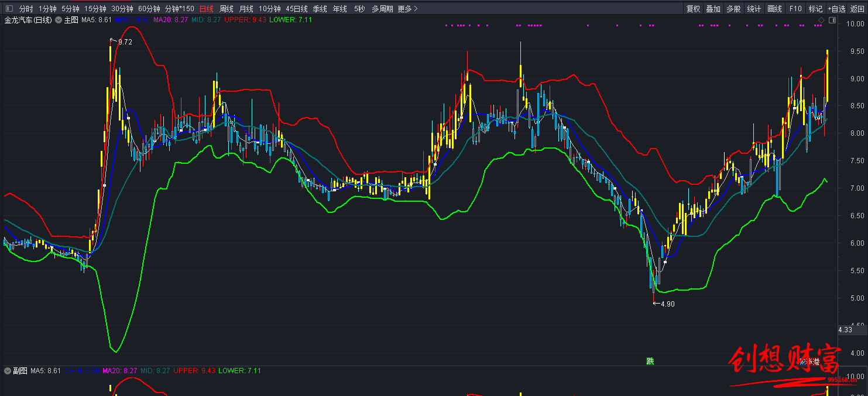Click the 9.72 high price marker
This screenshot has height=396, width=868.
125,42
